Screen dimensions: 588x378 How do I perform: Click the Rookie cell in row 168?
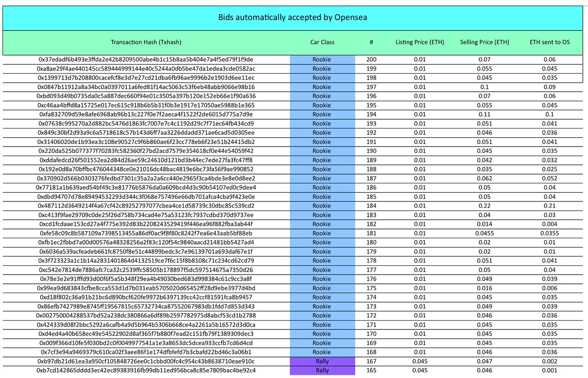point(322,352)
